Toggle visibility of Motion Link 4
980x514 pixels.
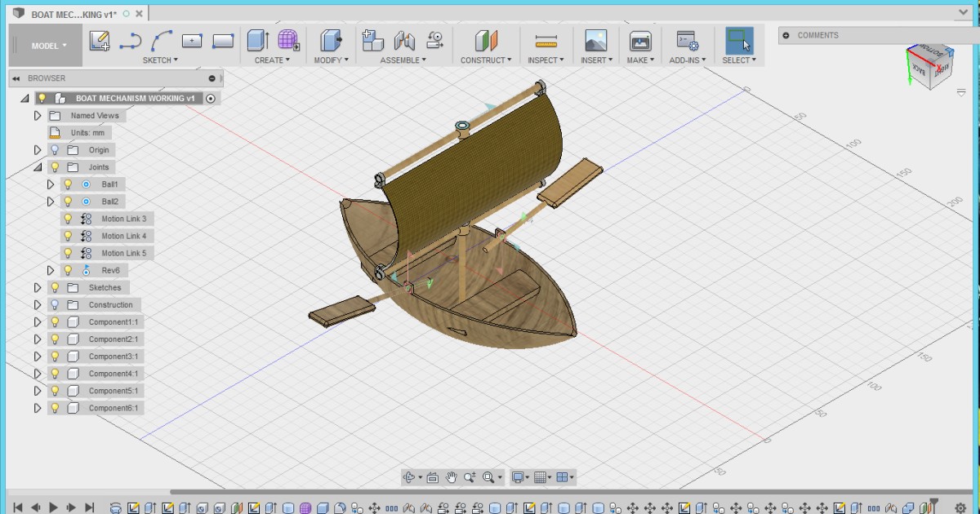point(66,235)
